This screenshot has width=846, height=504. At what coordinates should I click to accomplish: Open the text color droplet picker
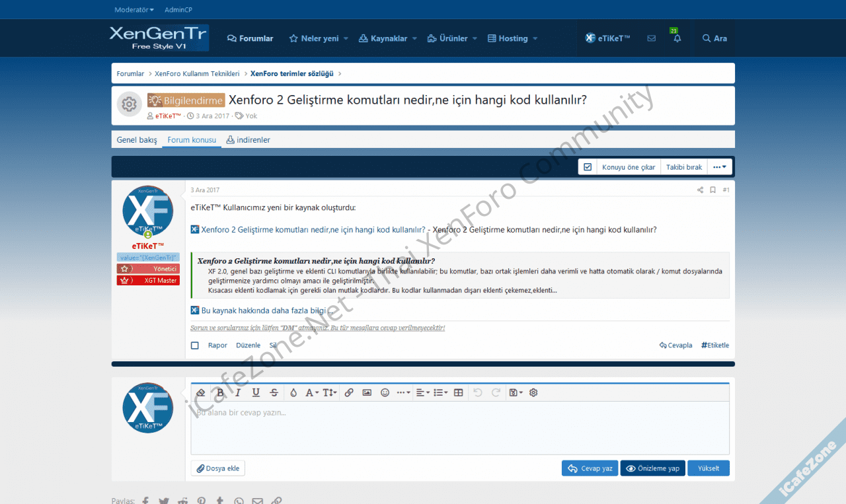(293, 392)
